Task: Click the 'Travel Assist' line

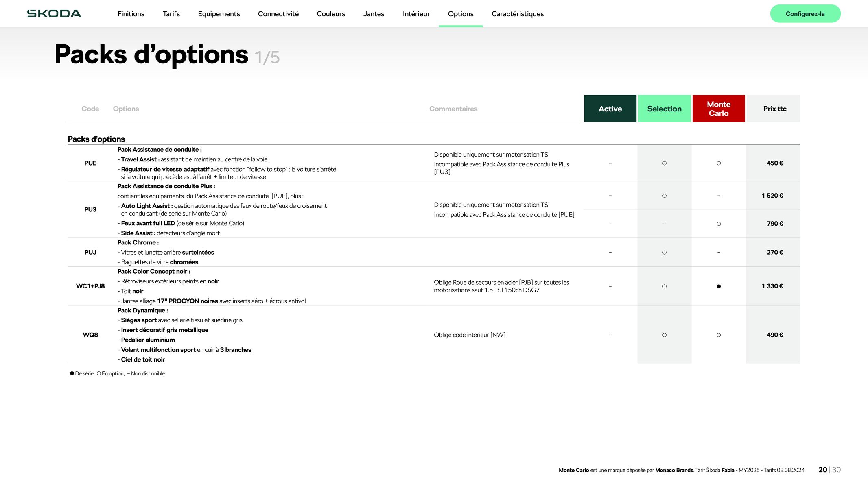Action: pyautogui.click(x=192, y=159)
